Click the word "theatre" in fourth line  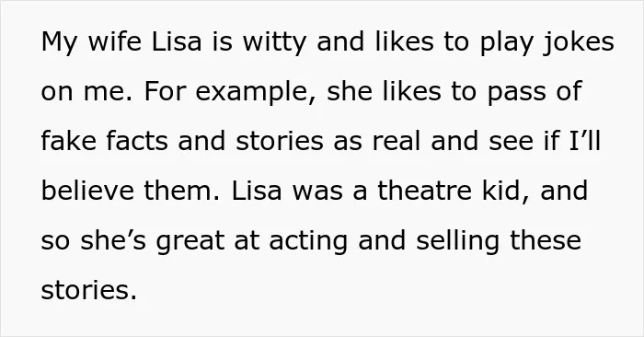tap(424, 191)
